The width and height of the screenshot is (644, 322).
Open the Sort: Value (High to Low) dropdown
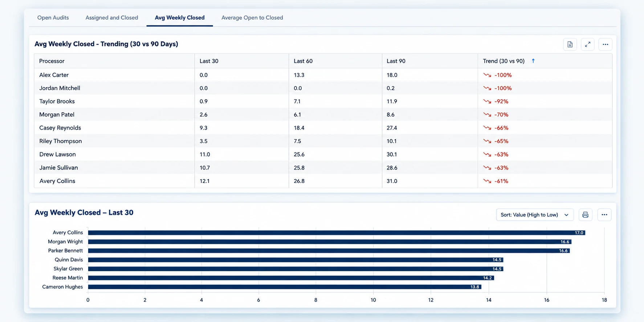point(535,215)
